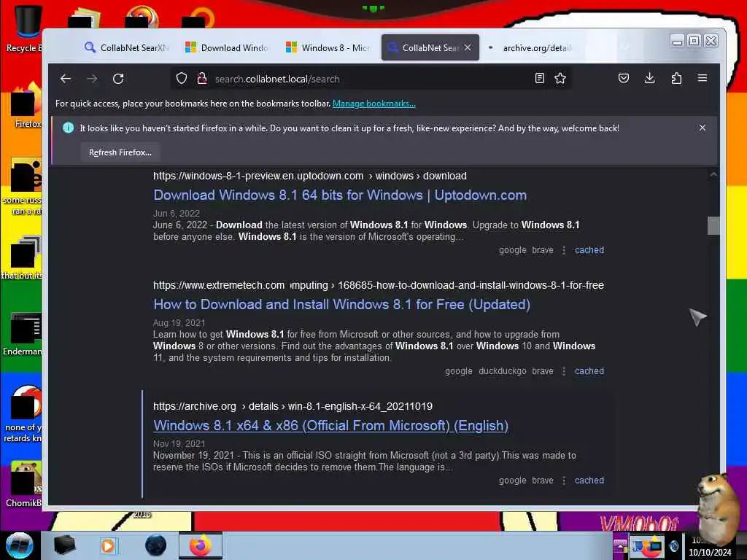Viewport: 747px width, 560px height.
Task: Click the forward navigation arrow
Action: pyautogui.click(x=92, y=79)
